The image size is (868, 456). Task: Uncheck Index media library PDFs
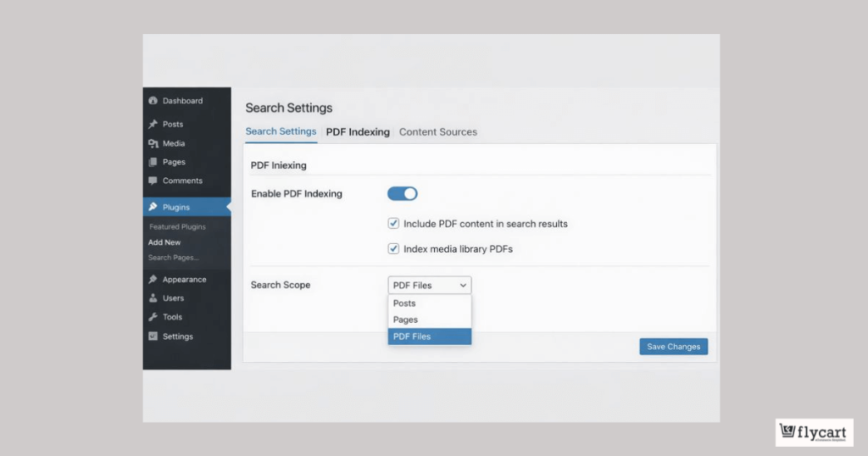pyautogui.click(x=393, y=248)
